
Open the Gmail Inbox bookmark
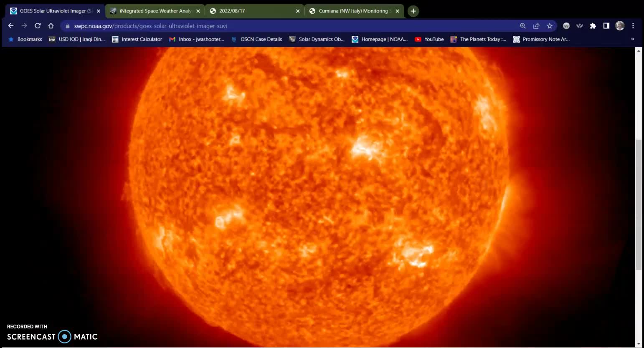coord(197,39)
